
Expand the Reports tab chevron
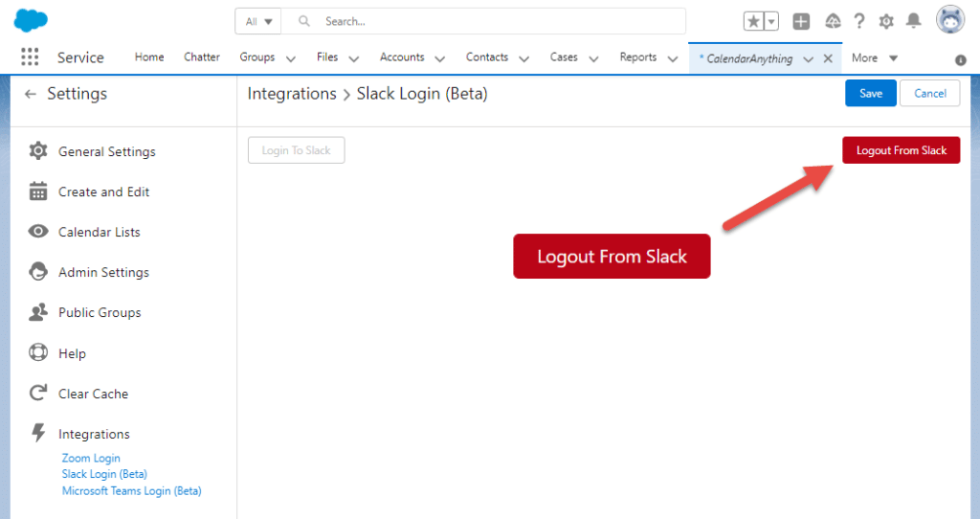[x=673, y=58]
